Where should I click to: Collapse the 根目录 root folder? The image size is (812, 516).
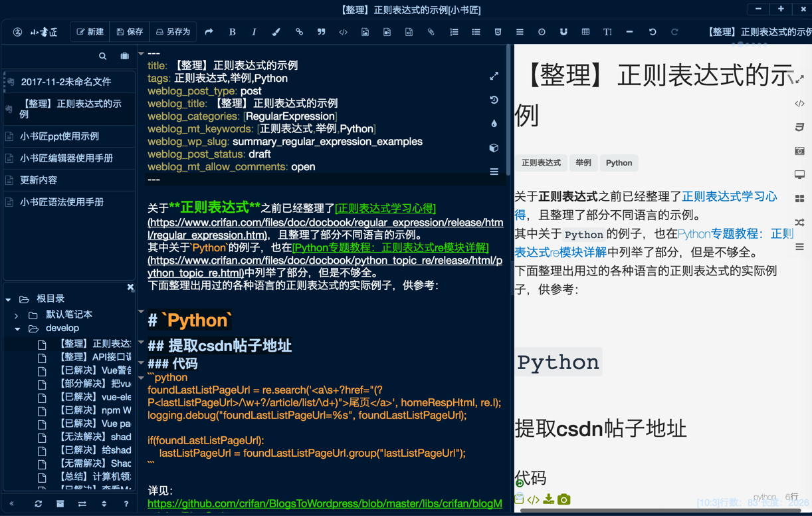pos(8,300)
